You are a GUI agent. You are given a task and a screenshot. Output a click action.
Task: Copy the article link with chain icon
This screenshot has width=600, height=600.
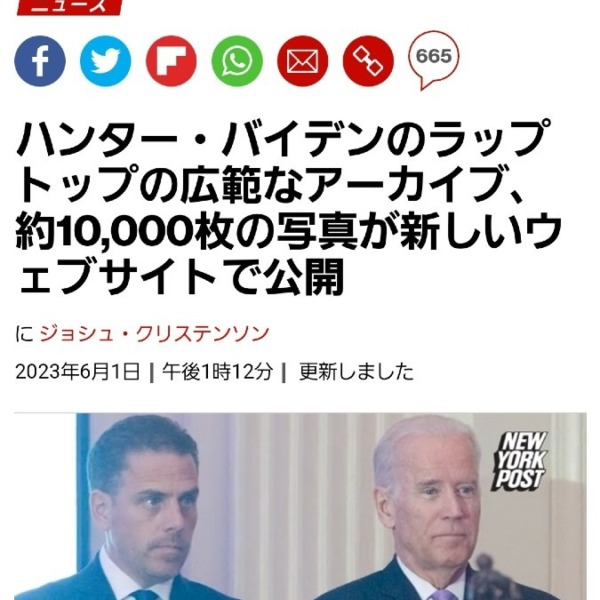pyautogui.click(x=368, y=61)
